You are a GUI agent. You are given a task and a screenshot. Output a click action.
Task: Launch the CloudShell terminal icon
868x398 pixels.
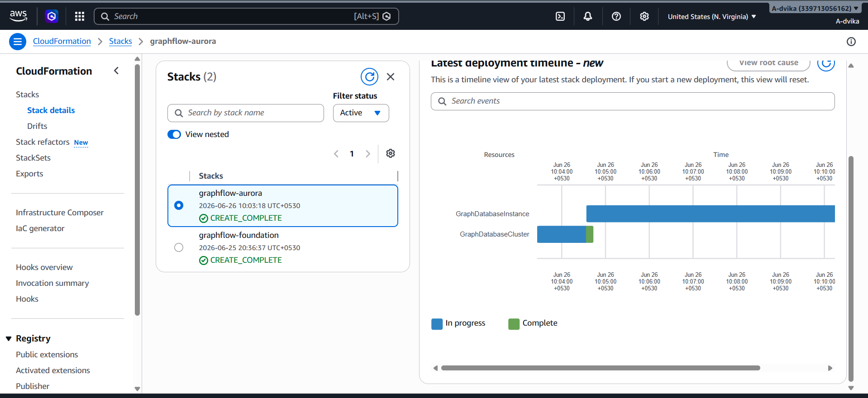pos(560,16)
